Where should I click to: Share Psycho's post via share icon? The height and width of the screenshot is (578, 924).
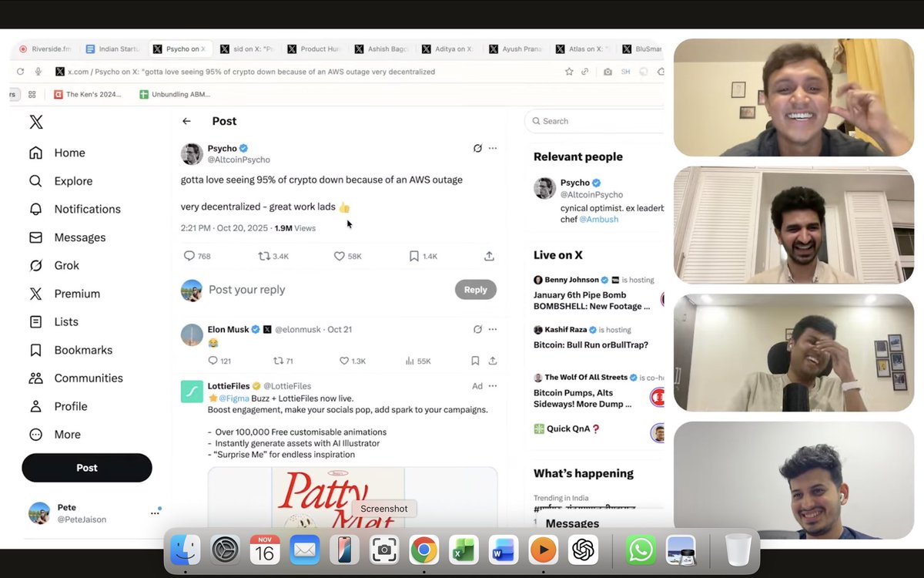click(x=489, y=256)
